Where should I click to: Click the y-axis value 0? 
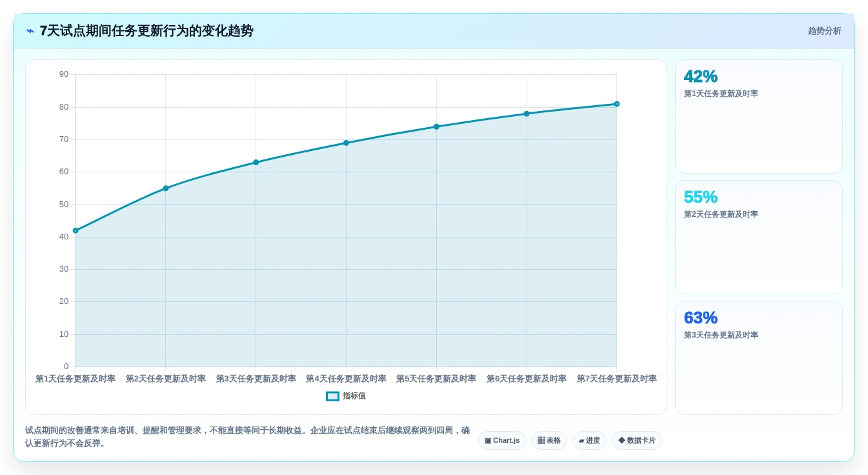point(66,367)
